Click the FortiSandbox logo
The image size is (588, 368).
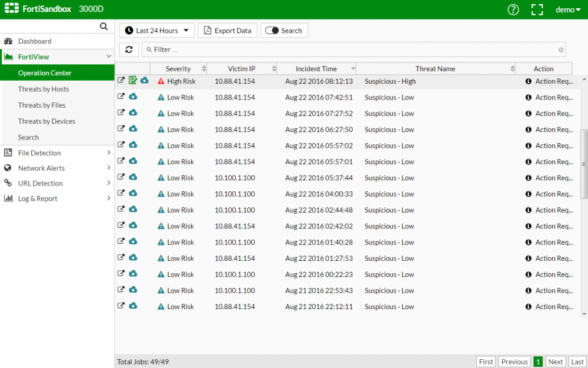click(x=38, y=9)
